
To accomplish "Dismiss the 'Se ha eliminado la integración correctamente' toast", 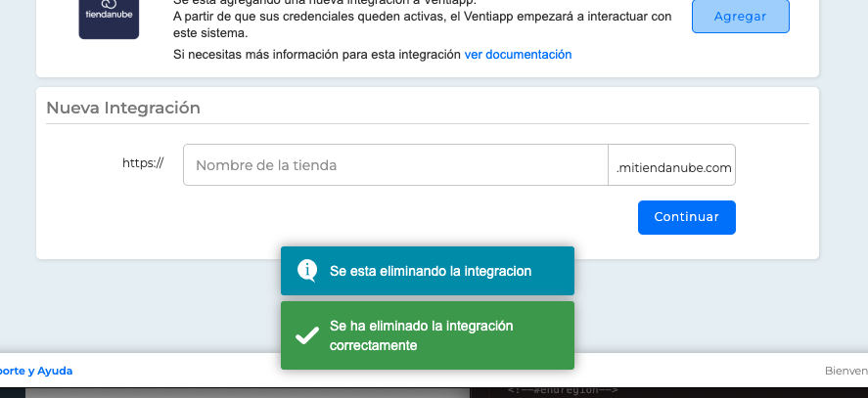I will tap(428, 335).
